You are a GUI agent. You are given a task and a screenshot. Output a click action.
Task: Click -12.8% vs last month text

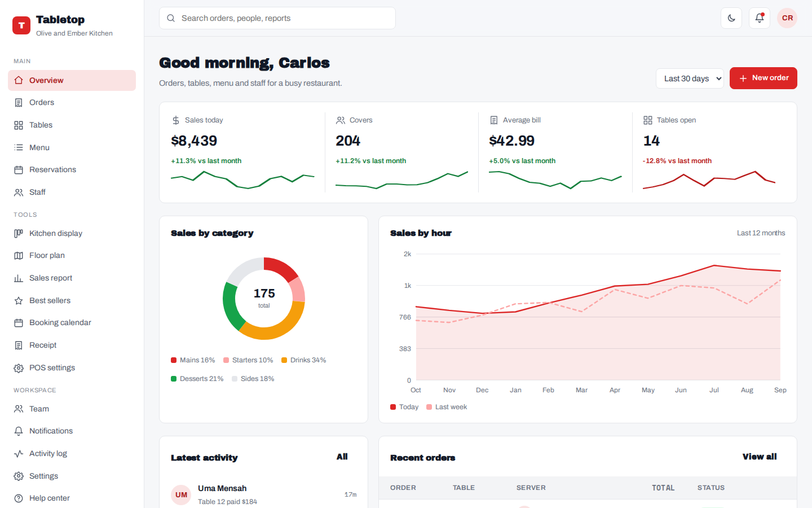point(677,161)
